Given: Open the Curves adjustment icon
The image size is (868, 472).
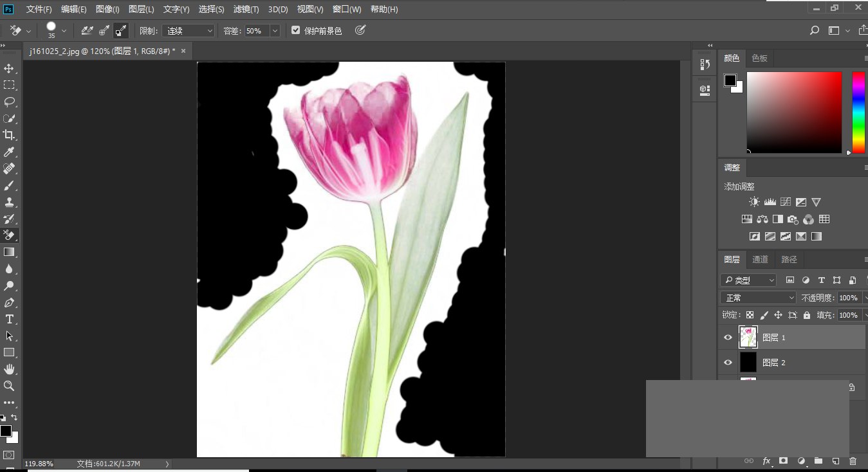Looking at the screenshot, I should (785, 201).
